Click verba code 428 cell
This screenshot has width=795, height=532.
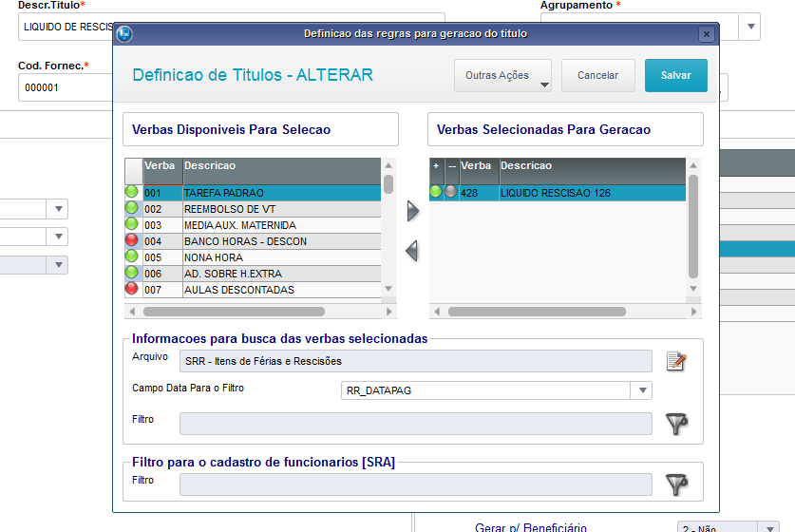(x=479, y=193)
